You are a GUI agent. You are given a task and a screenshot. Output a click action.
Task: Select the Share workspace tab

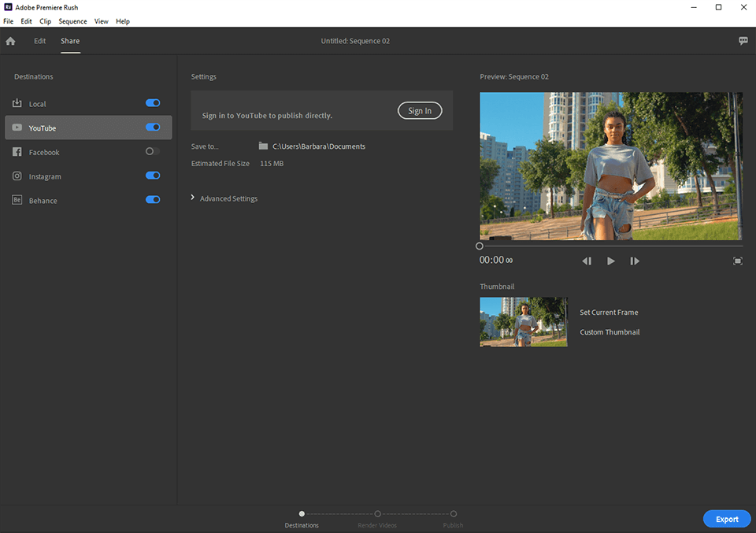(70, 41)
